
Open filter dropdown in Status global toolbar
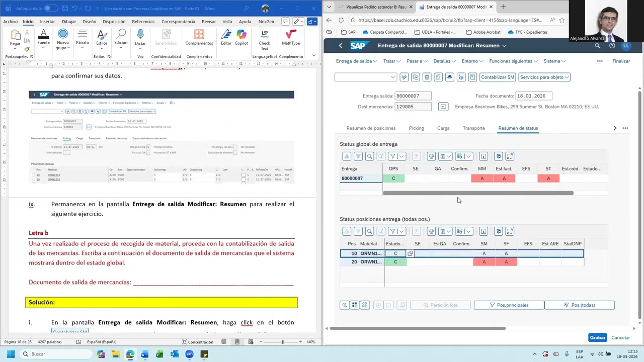click(401, 156)
